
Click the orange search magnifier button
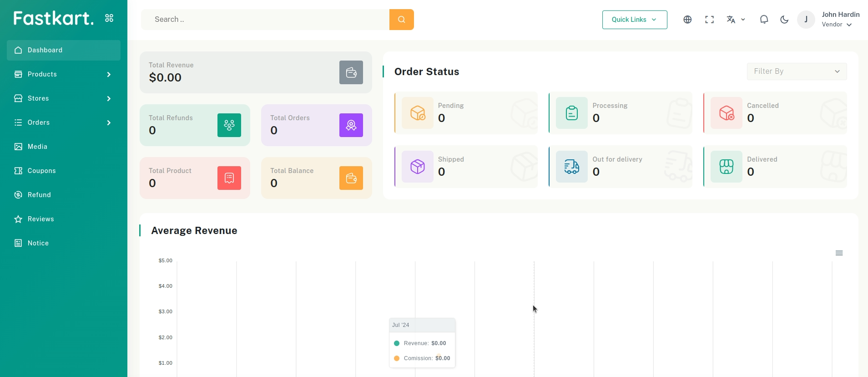[401, 20]
